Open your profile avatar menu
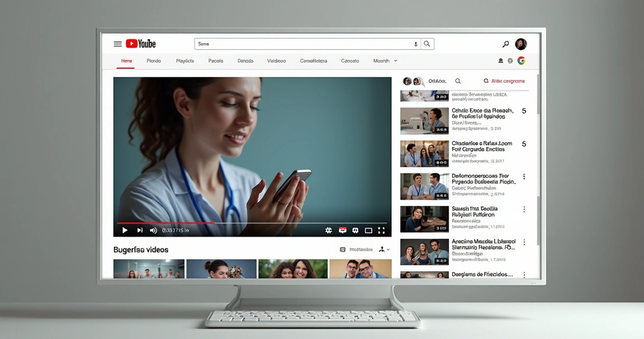The height and width of the screenshot is (339, 644). (x=521, y=43)
